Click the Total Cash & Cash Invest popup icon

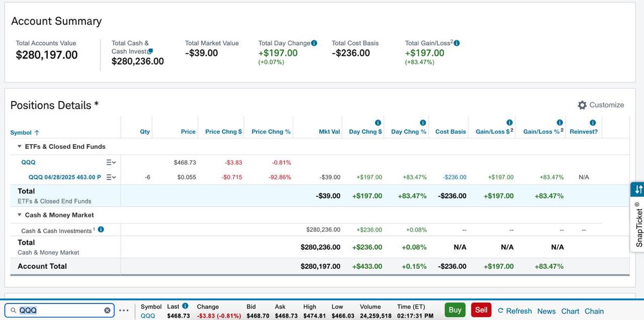click(x=150, y=51)
